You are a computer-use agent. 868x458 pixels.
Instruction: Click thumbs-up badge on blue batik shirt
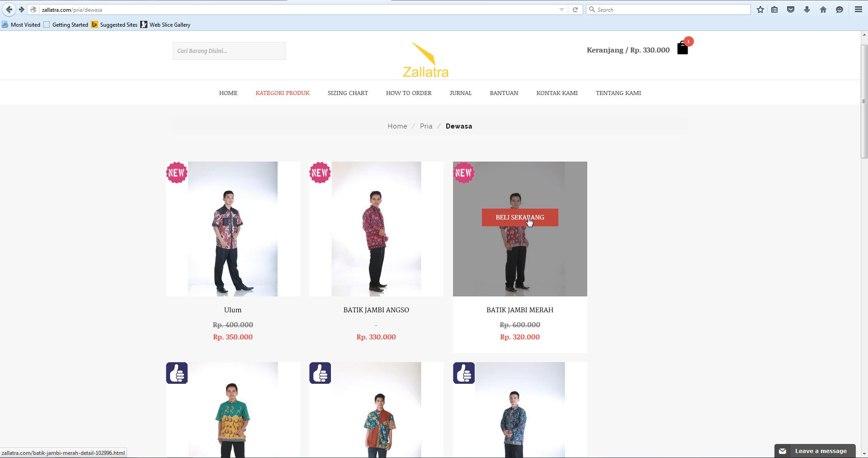pos(464,373)
